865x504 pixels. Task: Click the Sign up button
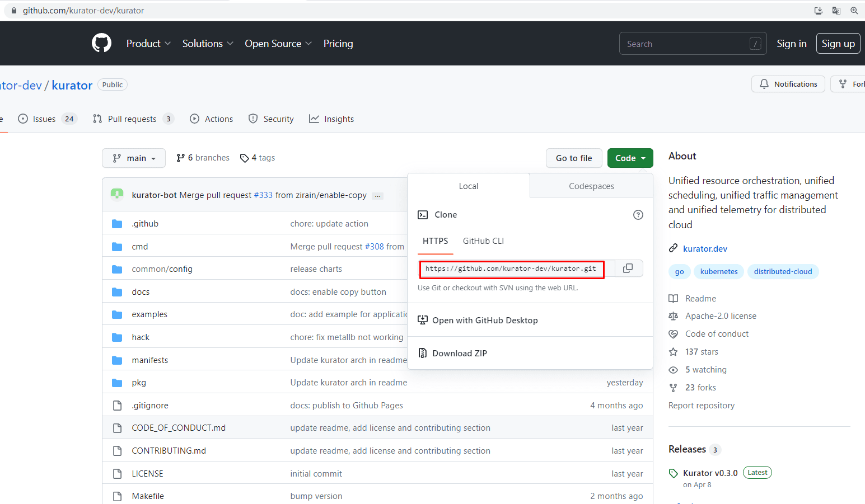[838, 44]
